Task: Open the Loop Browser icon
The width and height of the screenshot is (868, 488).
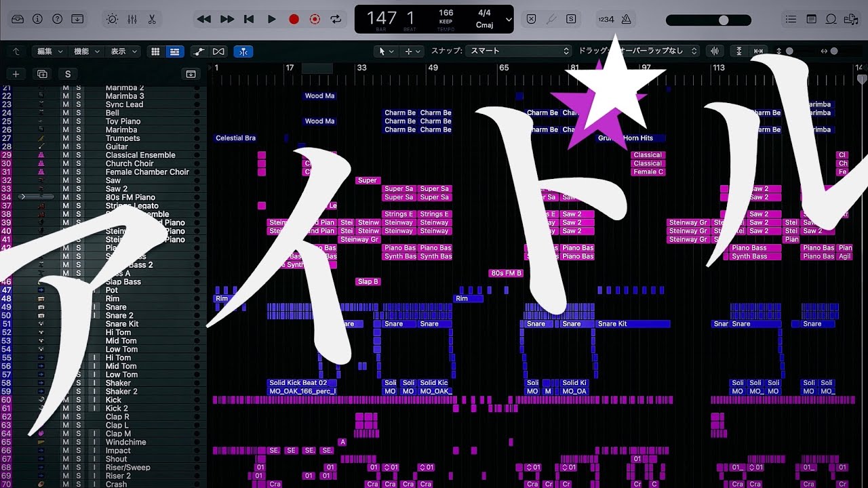Action: pos(831,20)
